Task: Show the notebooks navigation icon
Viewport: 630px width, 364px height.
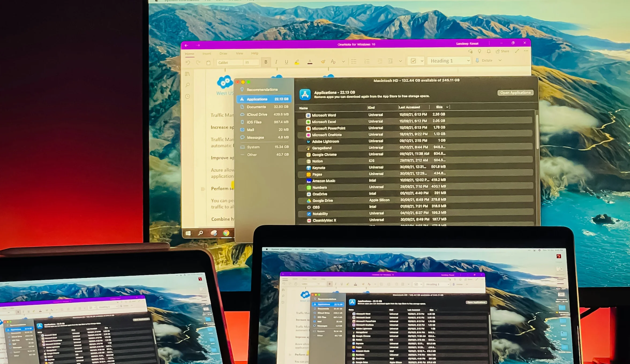Action: [x=187, y=74]
